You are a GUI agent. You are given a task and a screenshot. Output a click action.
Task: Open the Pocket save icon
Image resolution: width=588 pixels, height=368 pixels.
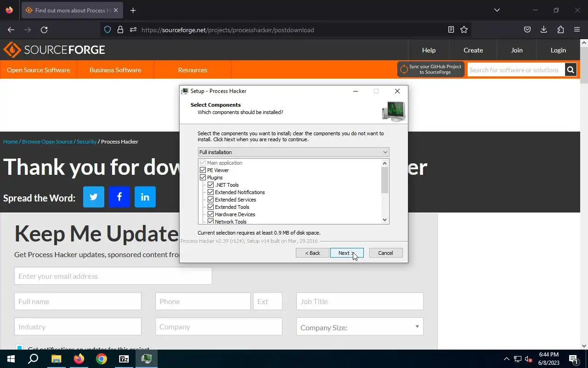[527, 30]
